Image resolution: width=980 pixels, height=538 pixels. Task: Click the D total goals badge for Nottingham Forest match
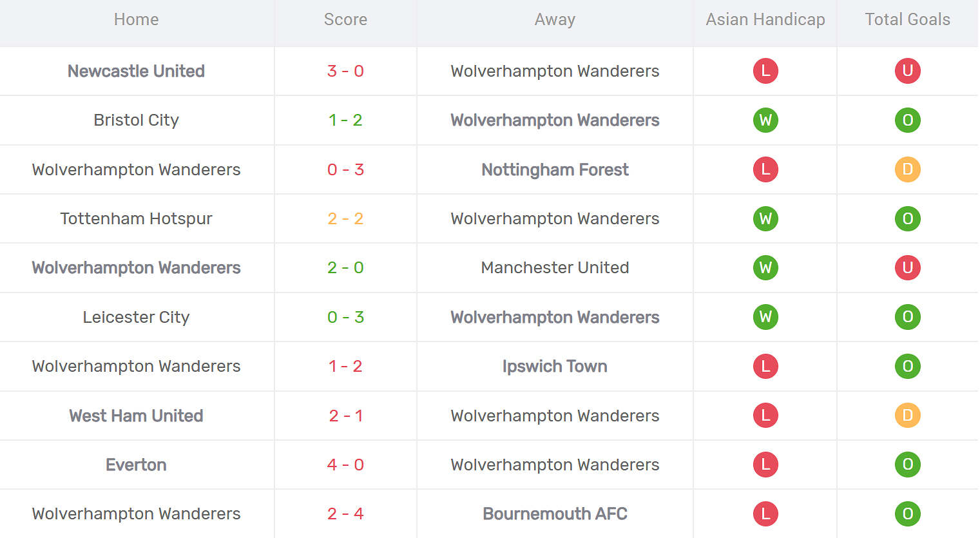pyautogui.click(x=907, y=169)
